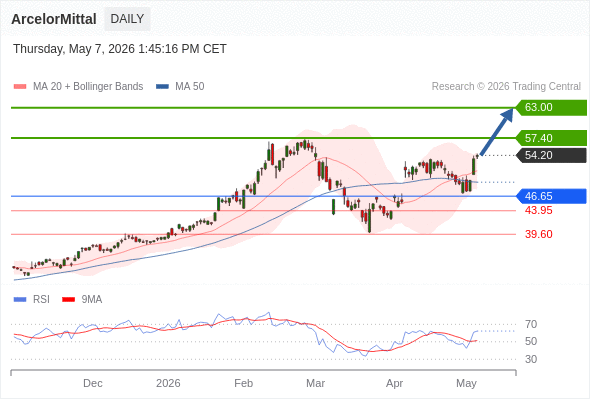Click the RSI 70 level label
590x400 pixels.
tap(531, 324)
